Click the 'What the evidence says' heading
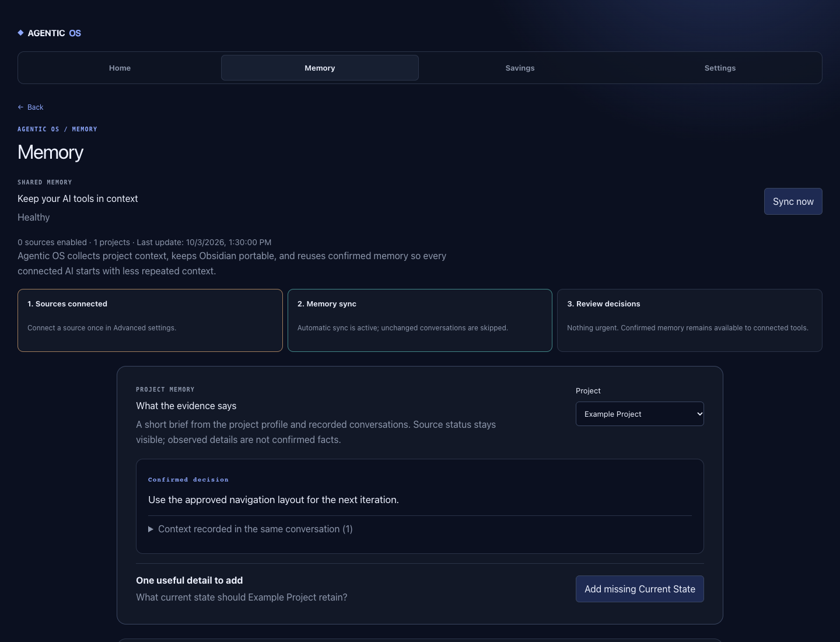840x642 pixels. [x=186, y=406]
